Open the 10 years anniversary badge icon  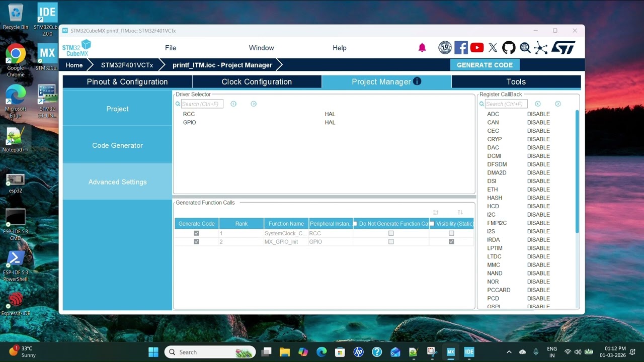pyautogui.click(x=445, y=48)
